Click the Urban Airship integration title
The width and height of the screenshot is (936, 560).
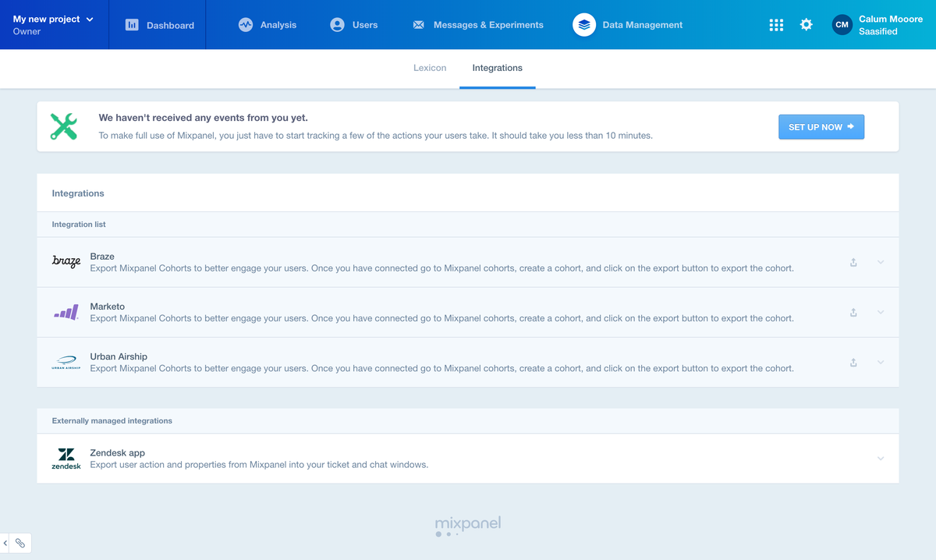point(119,356)
